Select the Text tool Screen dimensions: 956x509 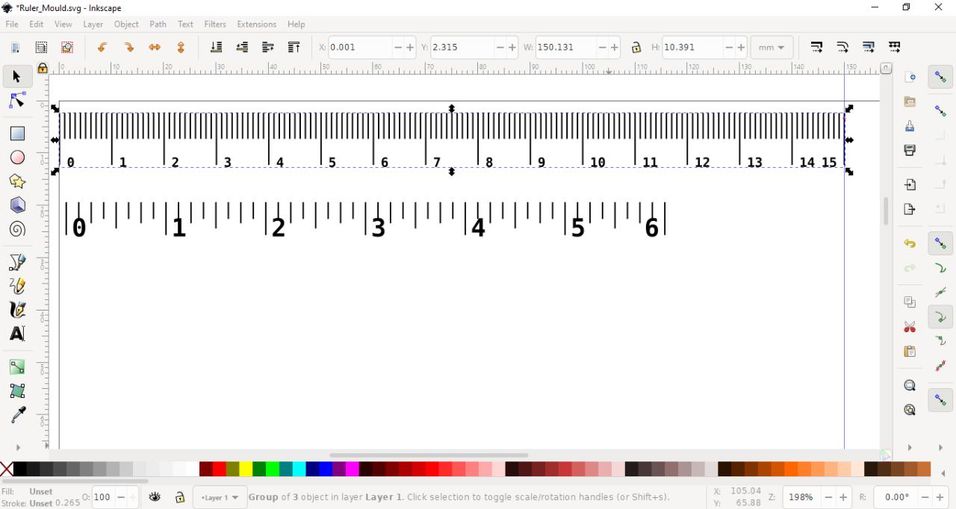click(17, 333)
